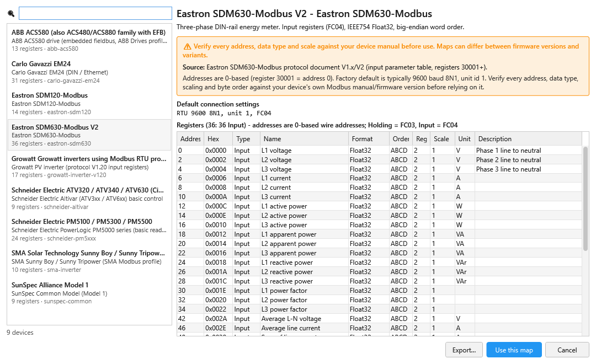Click the Use this map button

[x=514, y=350]
